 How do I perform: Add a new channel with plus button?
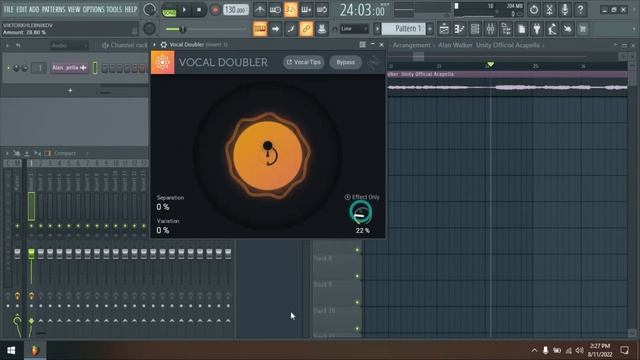click(70, 90)
